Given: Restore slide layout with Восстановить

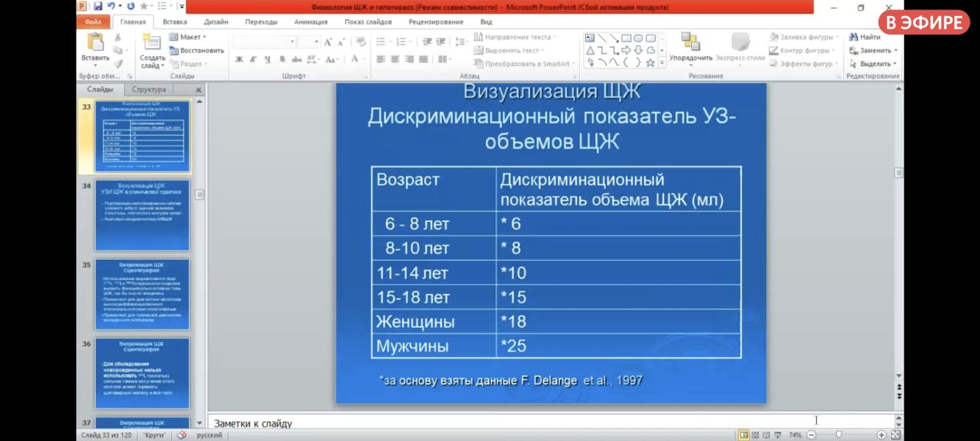Looking at the screenshot, I should coord(196,51).
